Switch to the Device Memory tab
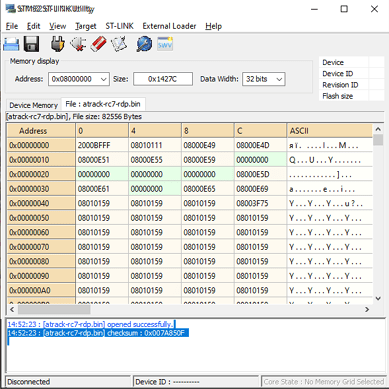 [33, 105]
